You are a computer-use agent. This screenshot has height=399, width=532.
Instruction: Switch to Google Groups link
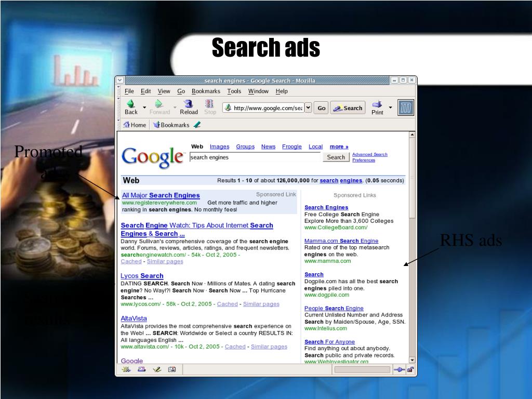245,147
